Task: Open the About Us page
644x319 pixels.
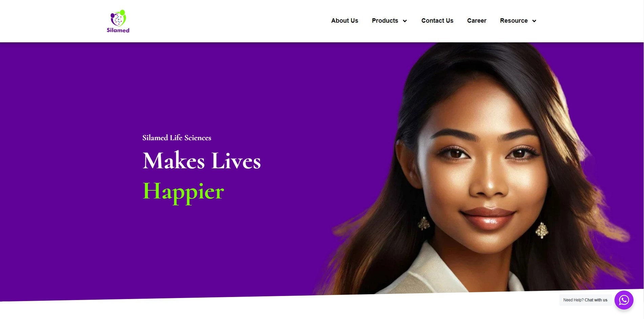Action: click(x=345, y=21)
